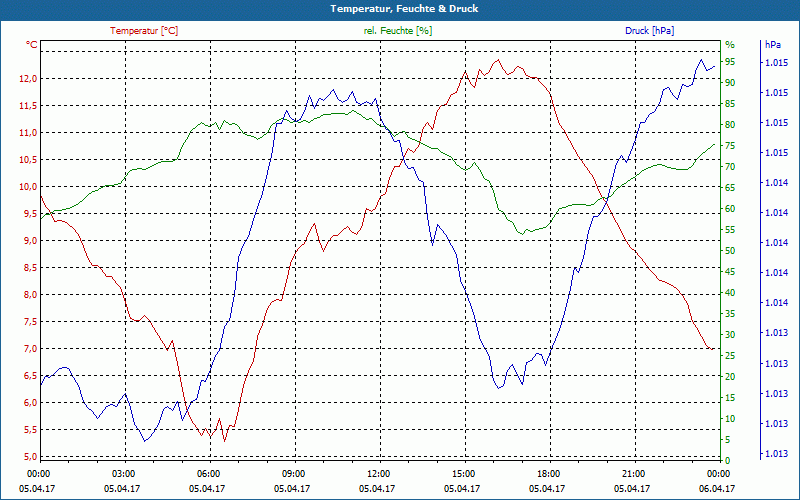Viewport: 800px width, 500px height.
Task: Click the green '65' humidity axis tick
Action: 730,188
